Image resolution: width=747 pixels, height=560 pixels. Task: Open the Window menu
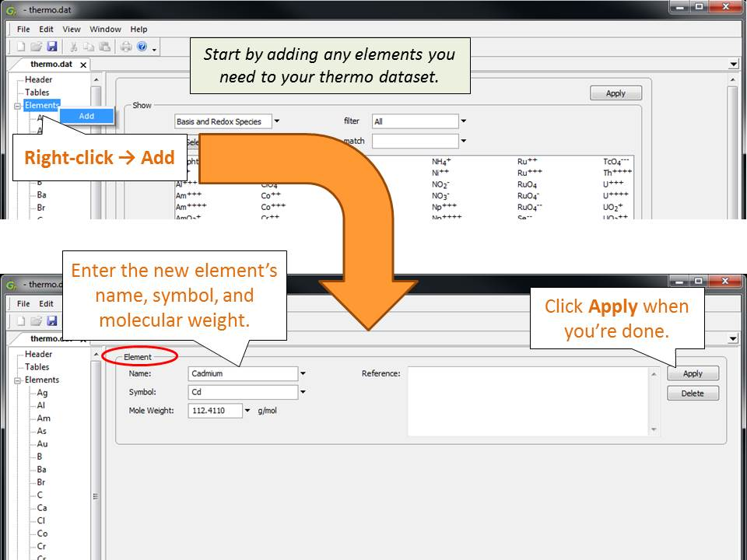click(105, 29)
